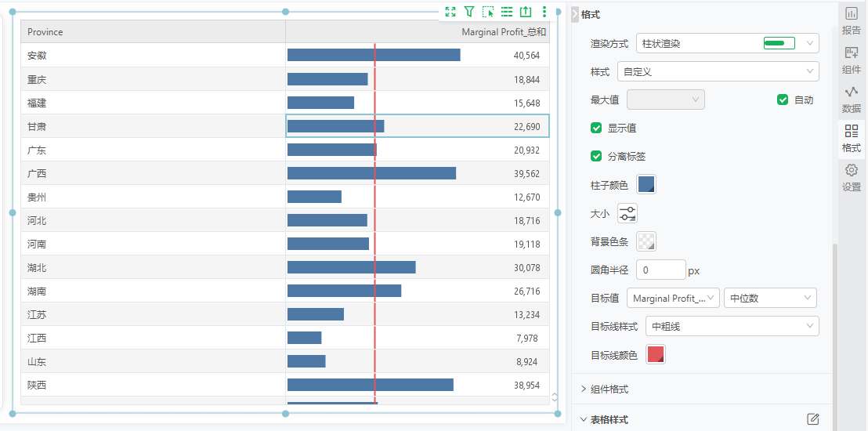Select the 福建 province cell
Viewport: 868px width, 431px height.
(x=154, y=103)
